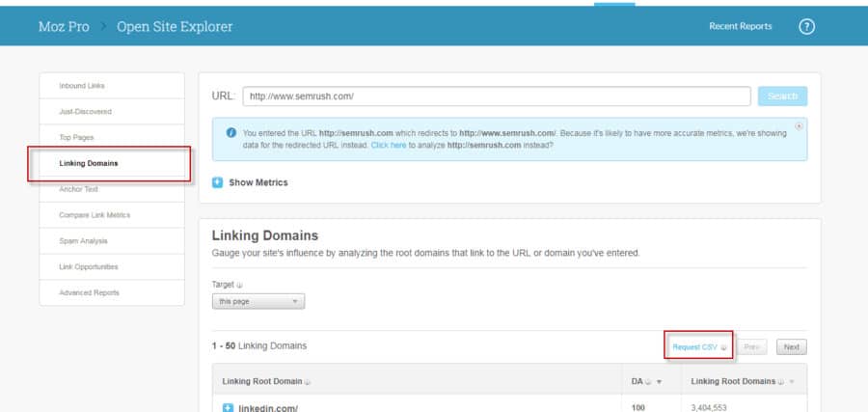Click the blue info icon in notice
This screenshot has width=868, height=412.
pos(231,133)
